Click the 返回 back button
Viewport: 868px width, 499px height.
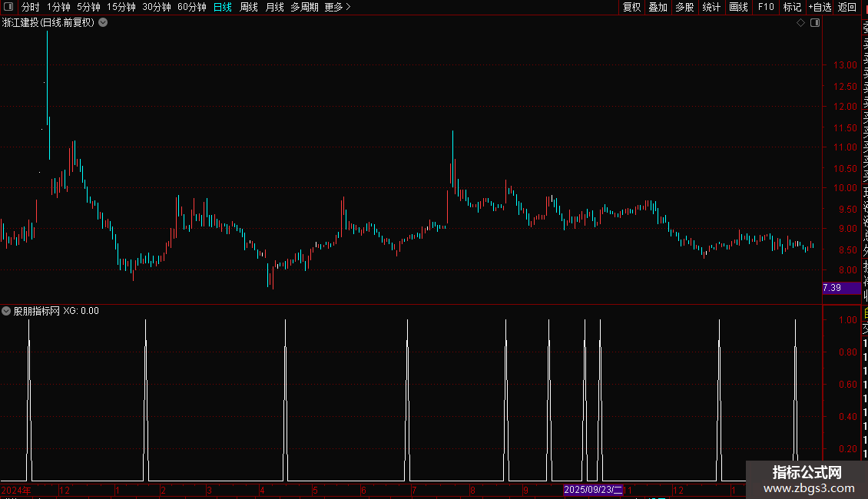[847, 7]
